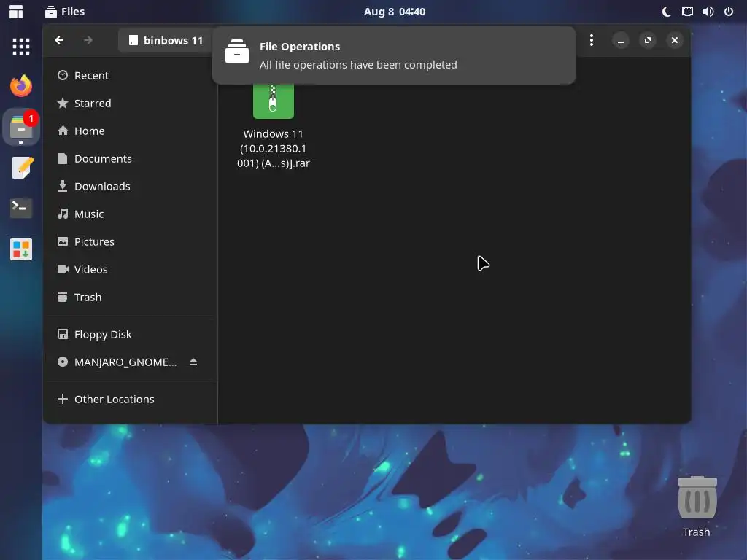Show applications grid from the dock
This screenshot has width=747, height=560.
21,46
